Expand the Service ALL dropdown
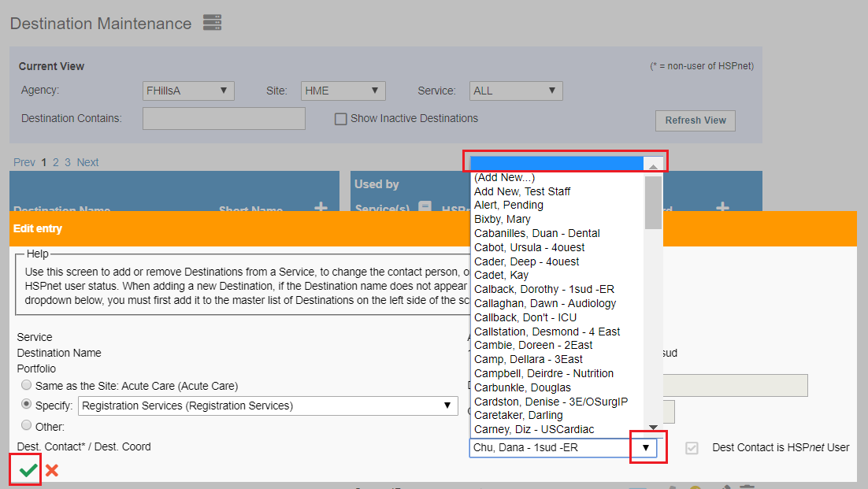 click(516, 91)
